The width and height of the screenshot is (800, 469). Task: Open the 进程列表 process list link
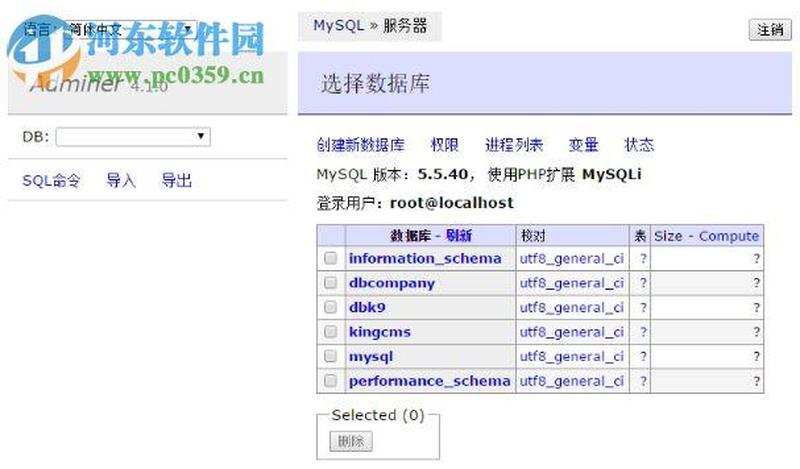[514, 145]
